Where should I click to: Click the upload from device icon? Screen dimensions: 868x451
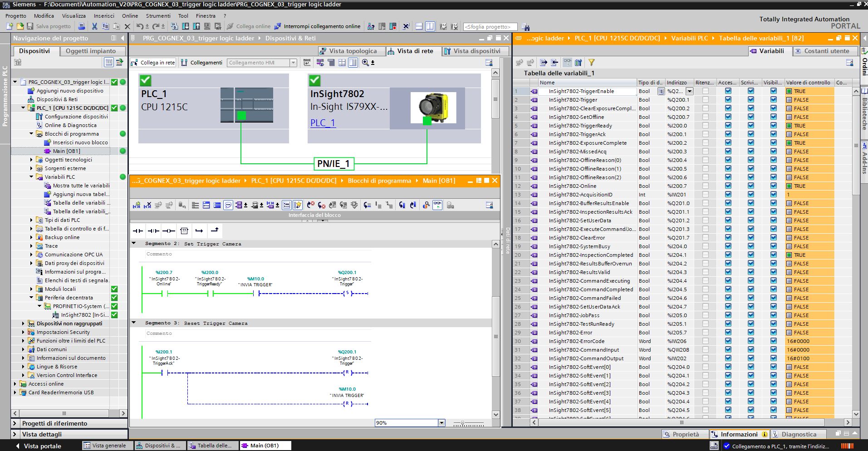click(x=196, y=26)
